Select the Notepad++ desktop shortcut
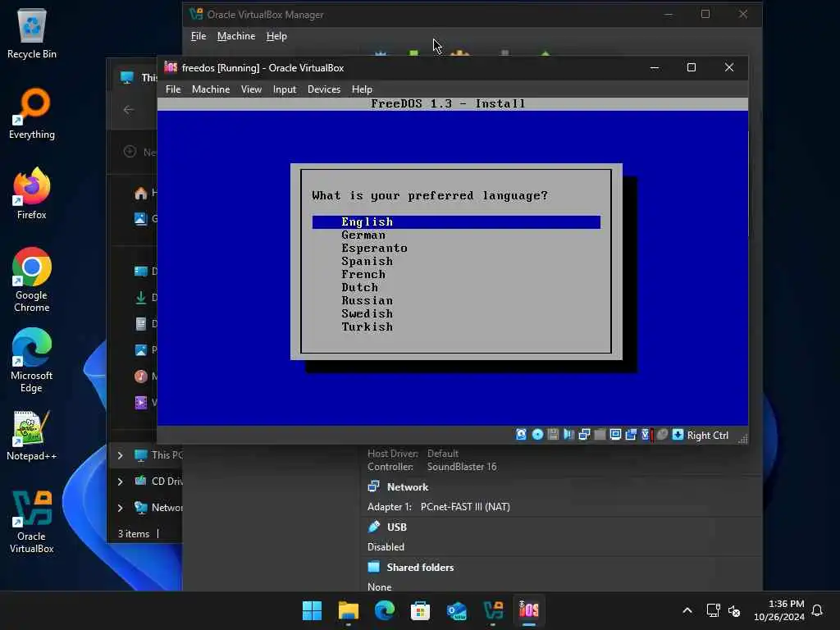 [x=32, y=436]
